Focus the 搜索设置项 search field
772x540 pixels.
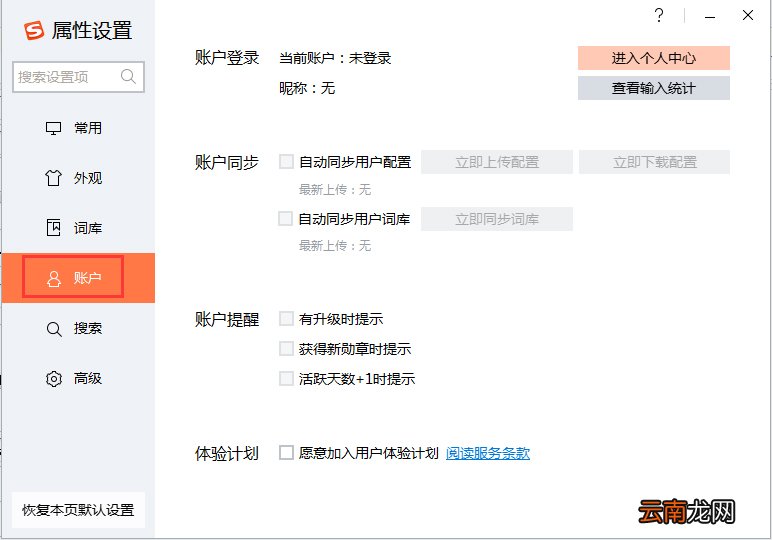pos(78,77)
